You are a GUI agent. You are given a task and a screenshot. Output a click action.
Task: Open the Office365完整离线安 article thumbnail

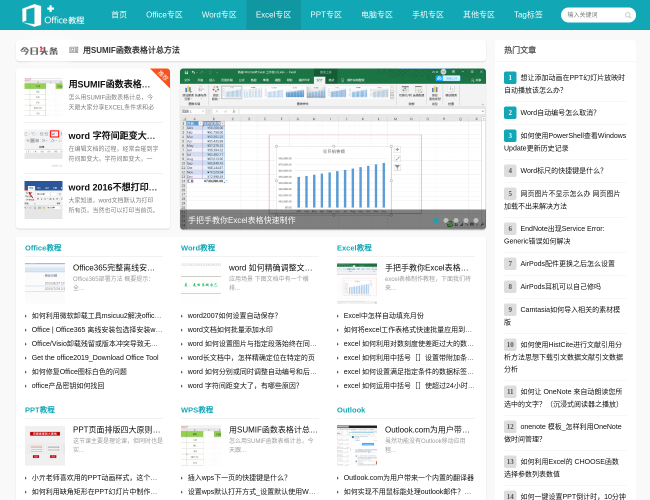coord(45,283)
